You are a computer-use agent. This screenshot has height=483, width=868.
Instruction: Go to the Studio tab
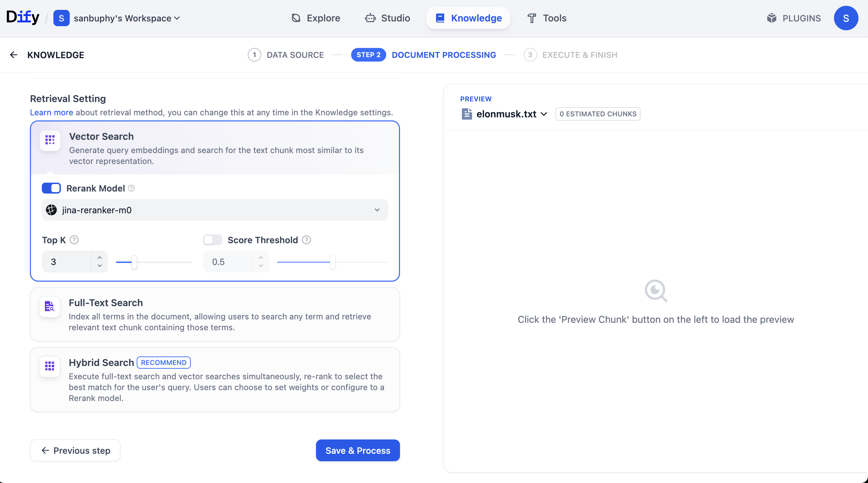click(x=387, y=18)
